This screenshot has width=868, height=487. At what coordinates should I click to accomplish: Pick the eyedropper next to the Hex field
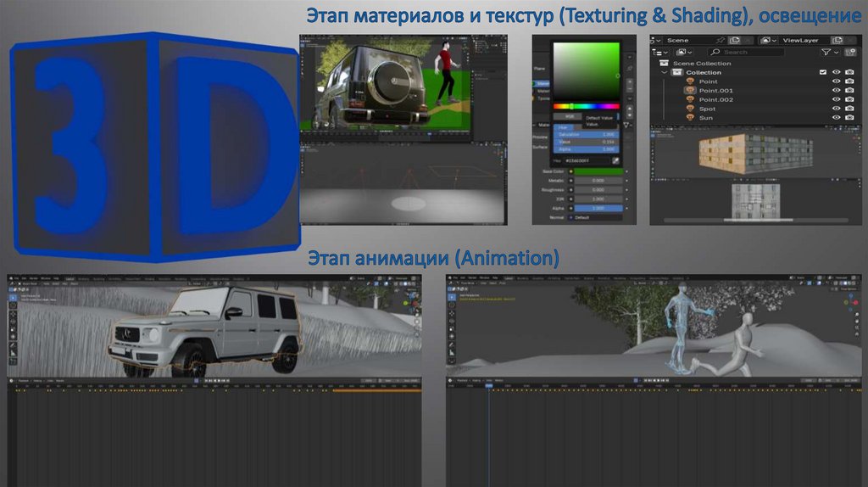point(615,160)
